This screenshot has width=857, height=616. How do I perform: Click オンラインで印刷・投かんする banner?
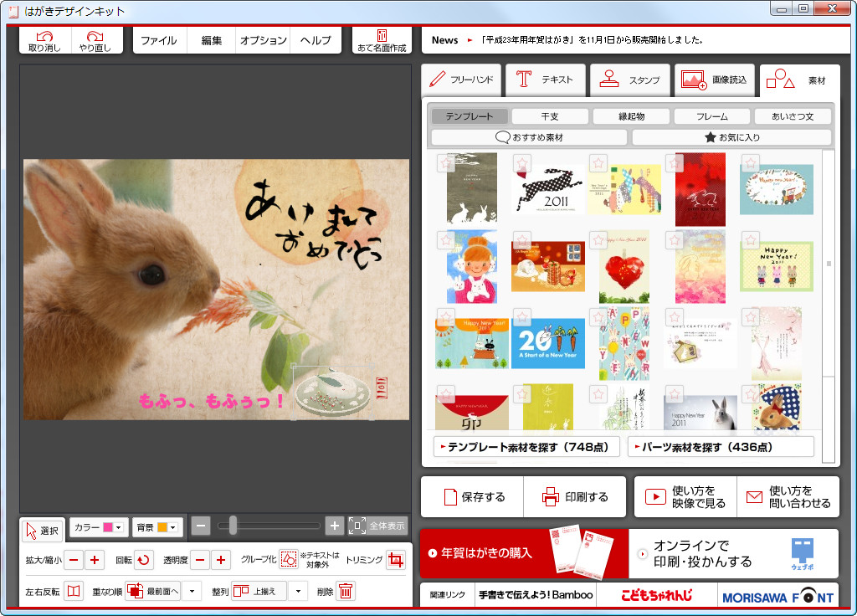click(733, 553)
